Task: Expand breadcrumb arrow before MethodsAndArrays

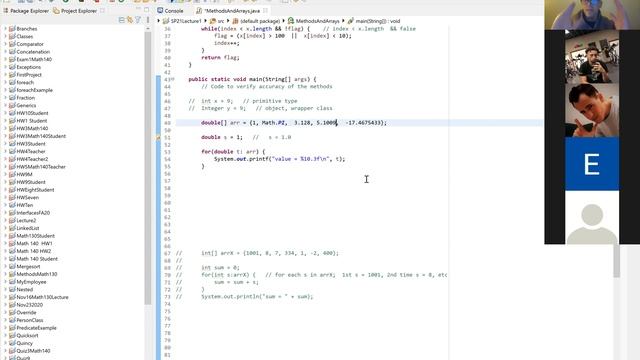Action: tap(284, 21)
